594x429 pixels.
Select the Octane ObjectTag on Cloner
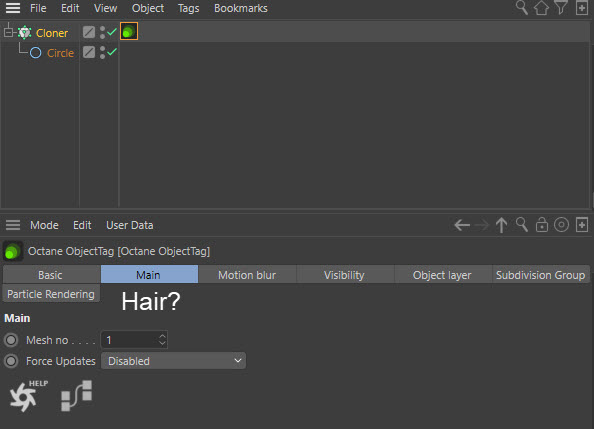[129, 31]
